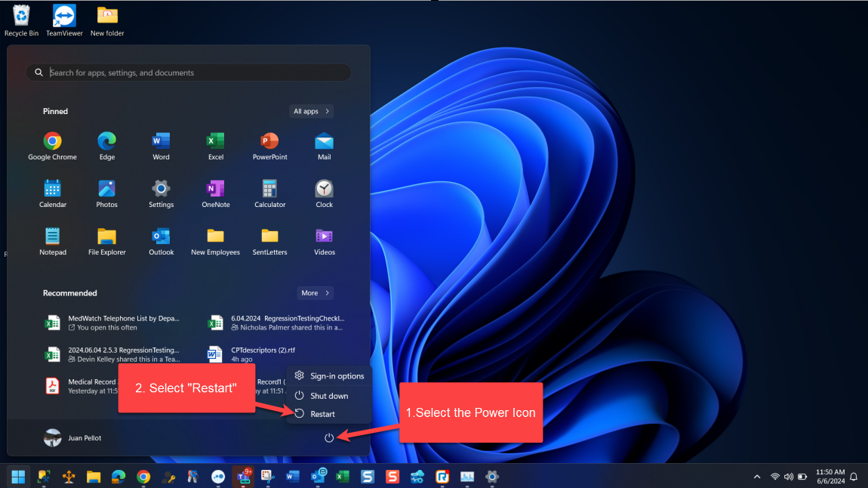Open the Recycle Bin on desktop

tap(21, 20)
